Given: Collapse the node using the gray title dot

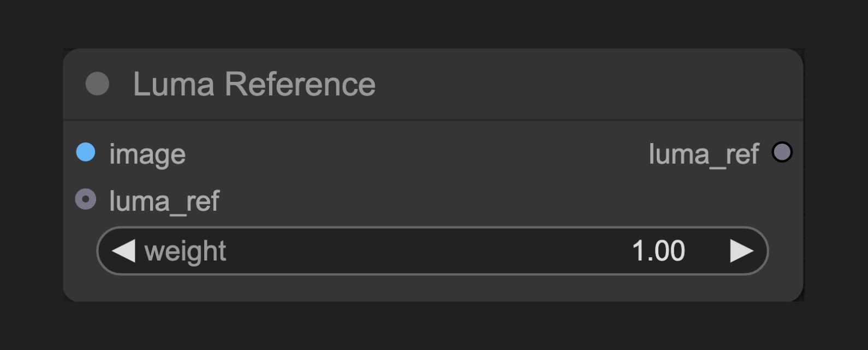Looking at the screenshot, I should pyautogui.click(x=97, y=84).
